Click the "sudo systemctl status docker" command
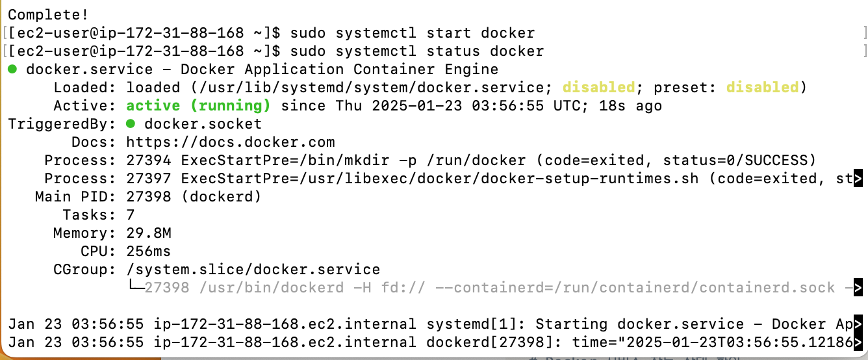Image resolution: width=868 pixels, height=360 pixels. (x=417, y=51)
